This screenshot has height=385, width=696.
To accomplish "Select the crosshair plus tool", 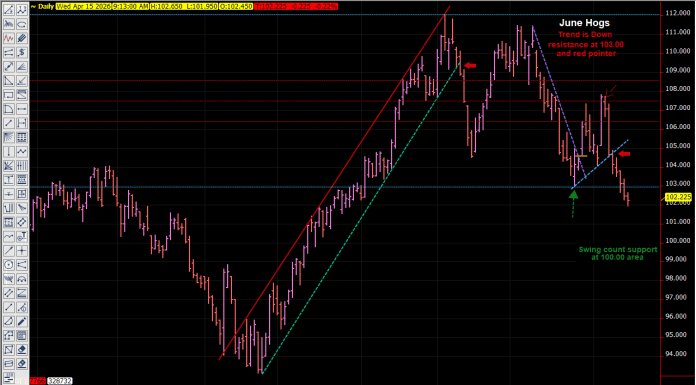I will (x=22, y=251).
